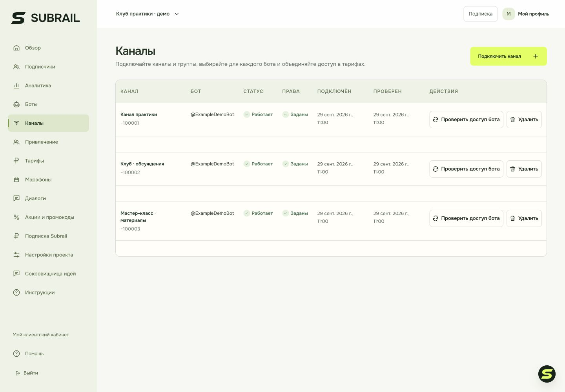Screen dimensions: 565x392
Task: Click the Каналы page heading
Action: [135, 51]
